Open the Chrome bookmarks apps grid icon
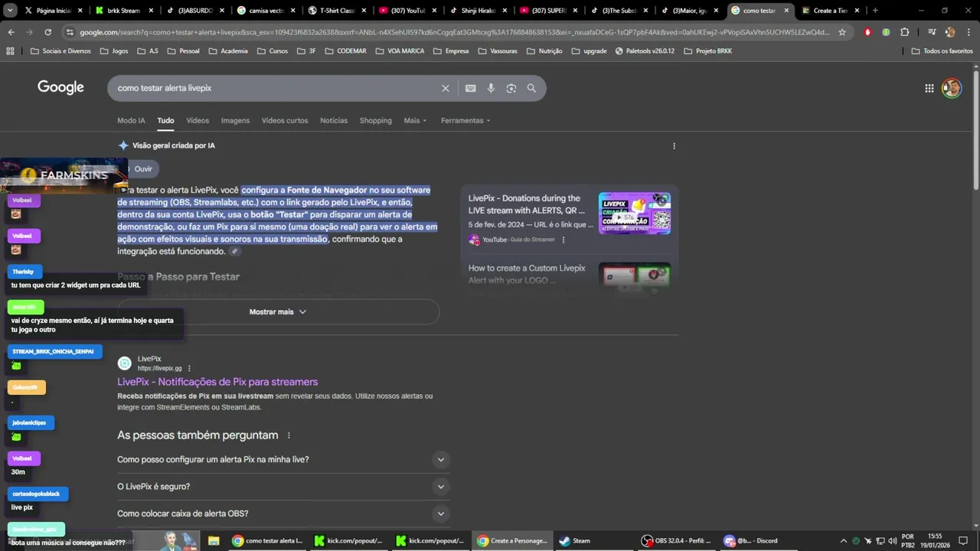Screen dimensions: 980x551 10,51
